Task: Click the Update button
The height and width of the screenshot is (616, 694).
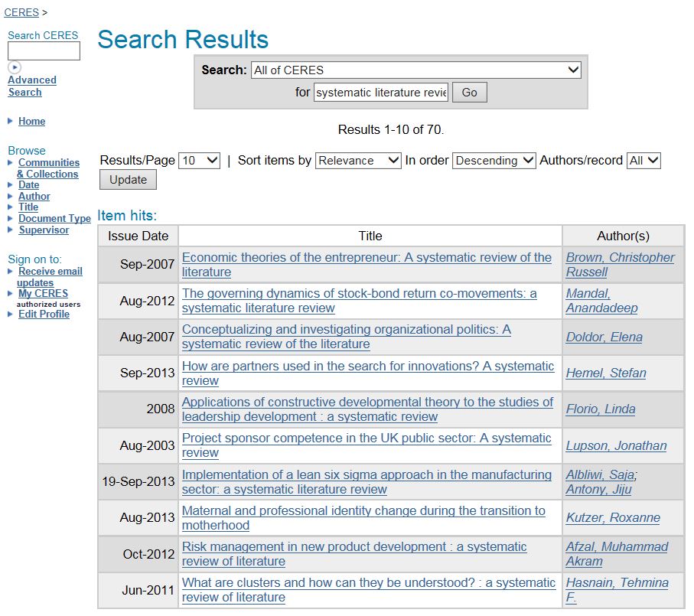Action: coord(128,180)
